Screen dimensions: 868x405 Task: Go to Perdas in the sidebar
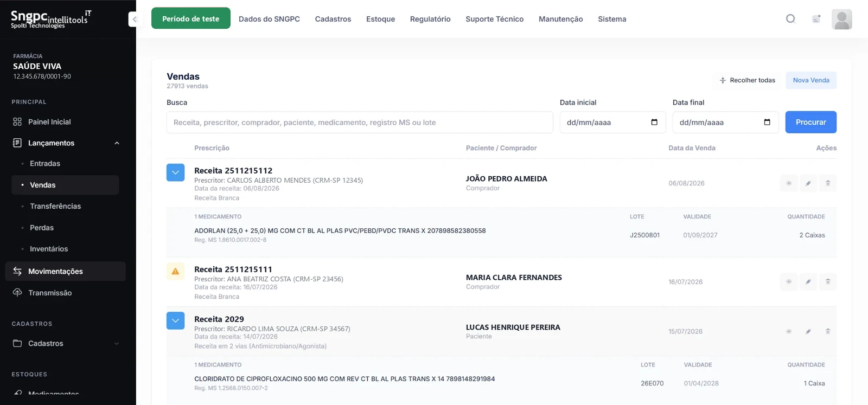tap(42, 228)
